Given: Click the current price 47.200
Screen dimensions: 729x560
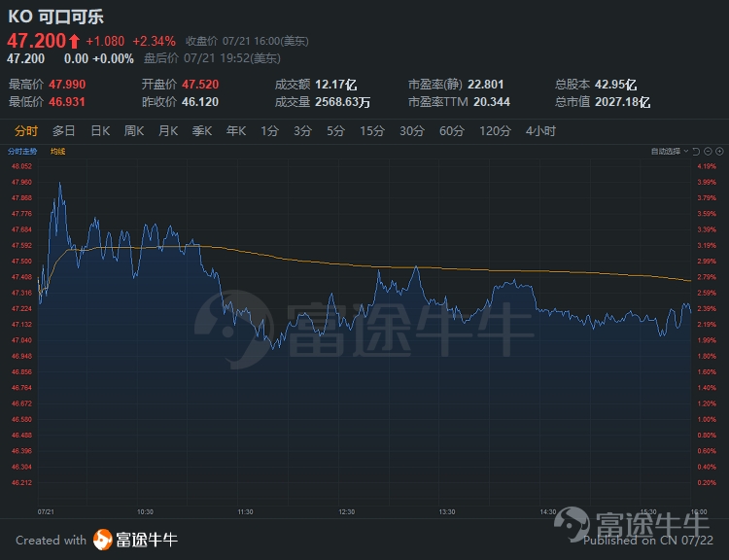Looking at the screenshot, I should coord(36,41).
